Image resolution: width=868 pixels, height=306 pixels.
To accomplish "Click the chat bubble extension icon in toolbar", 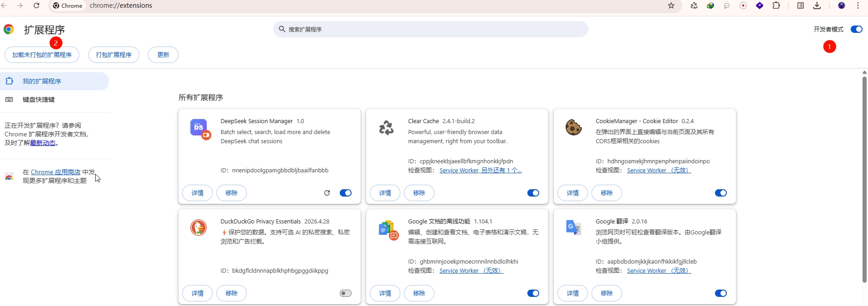I will pos(727,6).
